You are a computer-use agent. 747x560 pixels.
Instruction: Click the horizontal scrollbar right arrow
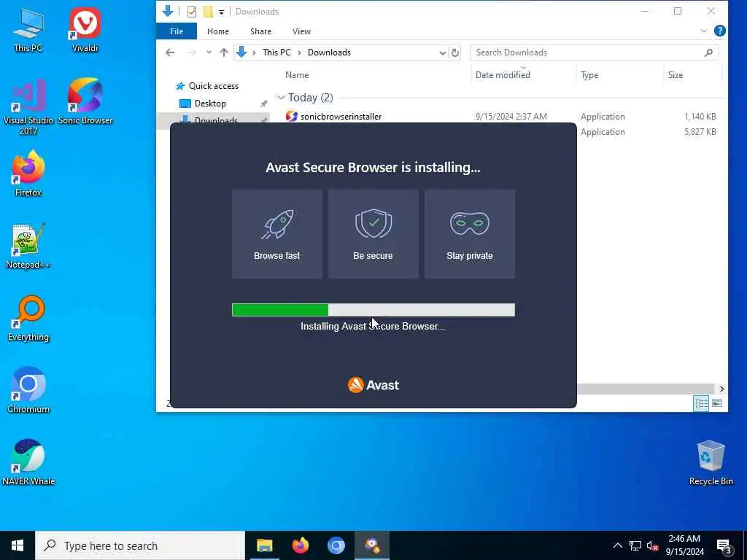(x=721, y=389)
